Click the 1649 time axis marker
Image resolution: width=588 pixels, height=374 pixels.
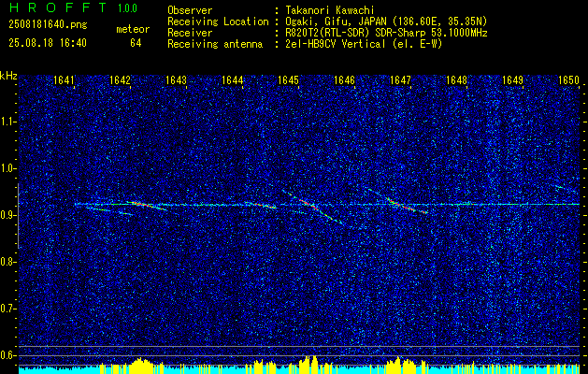point(512,80)
